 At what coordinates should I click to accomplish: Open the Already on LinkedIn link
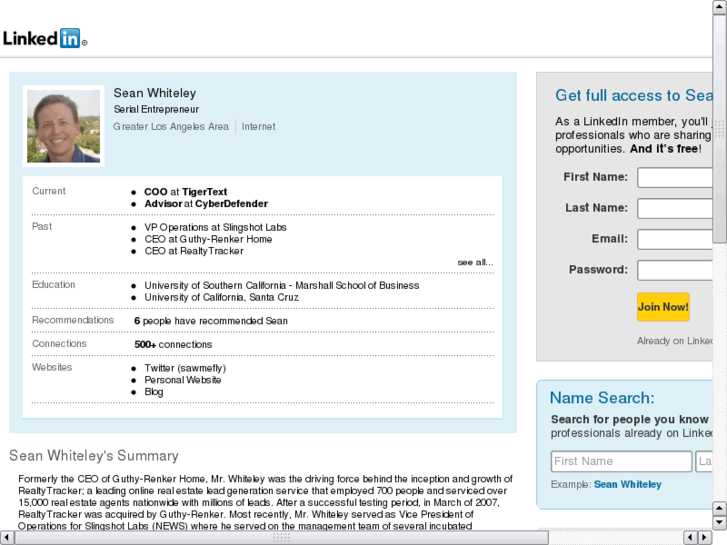(675, 341)
